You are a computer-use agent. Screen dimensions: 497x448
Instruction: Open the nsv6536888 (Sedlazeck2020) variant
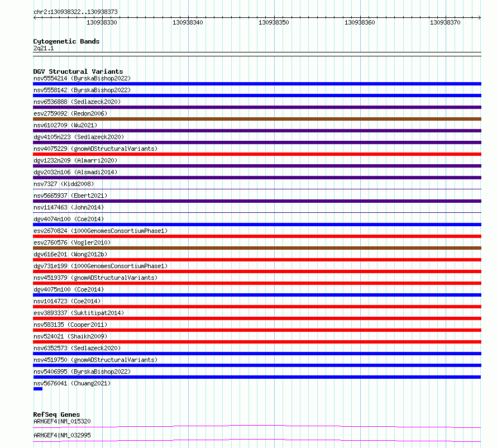click(77, 102)
